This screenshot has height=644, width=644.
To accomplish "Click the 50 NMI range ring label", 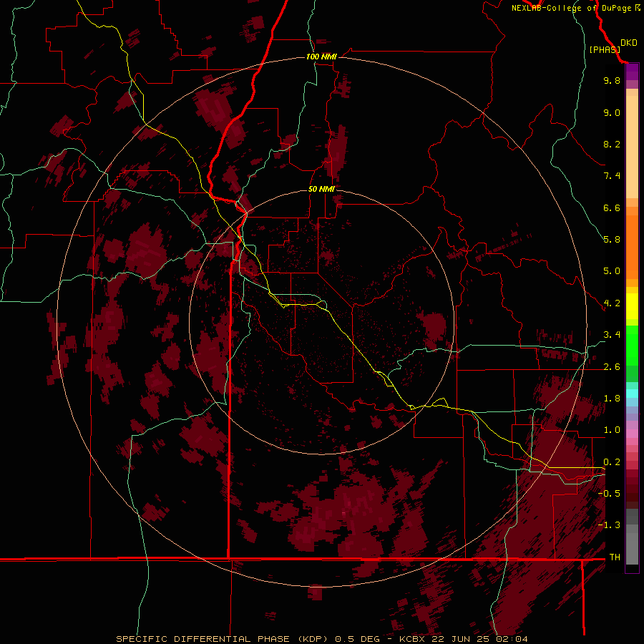I will [x=321, y=189].
